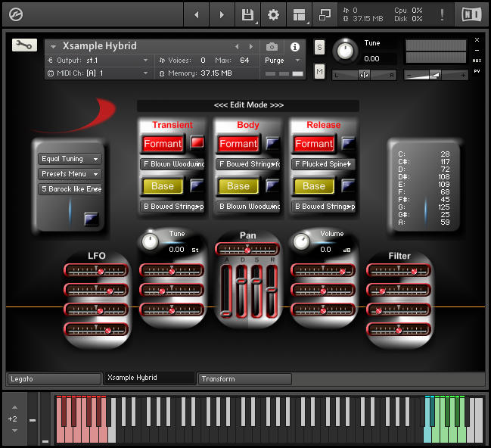Viewport: 491px width, 448px height.
Task: Click the Body Base button
Action: pyautogui.click(x=238, y=186)
